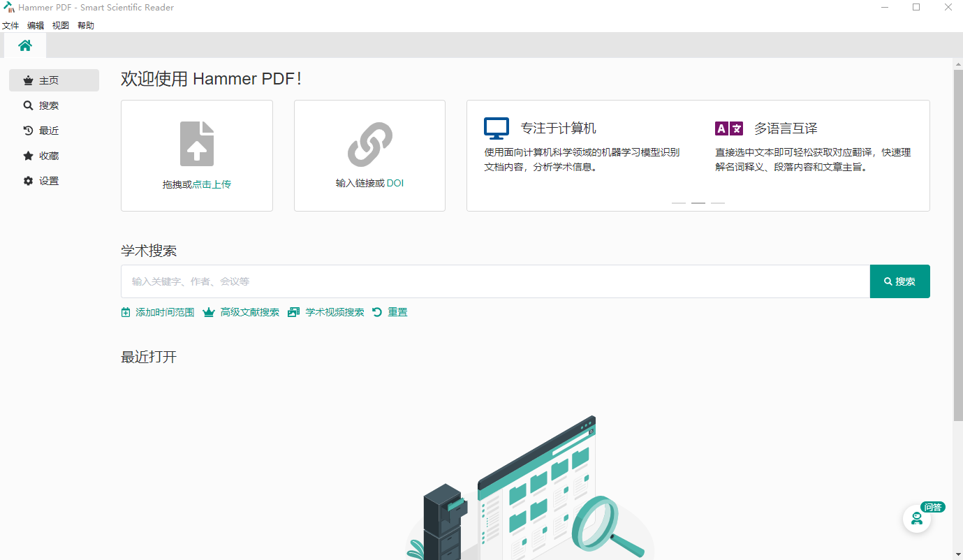Image resolution: width=963 pixels, height=560 pixels.
Task: Click the blue computer monitor icon
Action: pos(497,128)
